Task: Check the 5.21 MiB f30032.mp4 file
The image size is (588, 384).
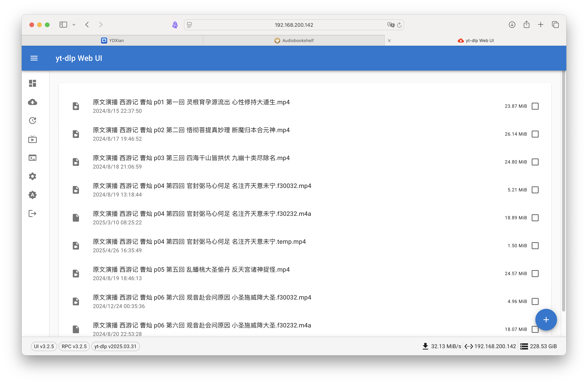Action: pyautogui.click(x=535, y=190)
